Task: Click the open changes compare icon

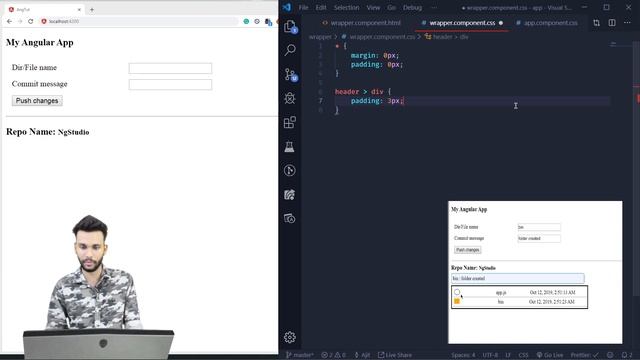Action: (x=596, y=23)
